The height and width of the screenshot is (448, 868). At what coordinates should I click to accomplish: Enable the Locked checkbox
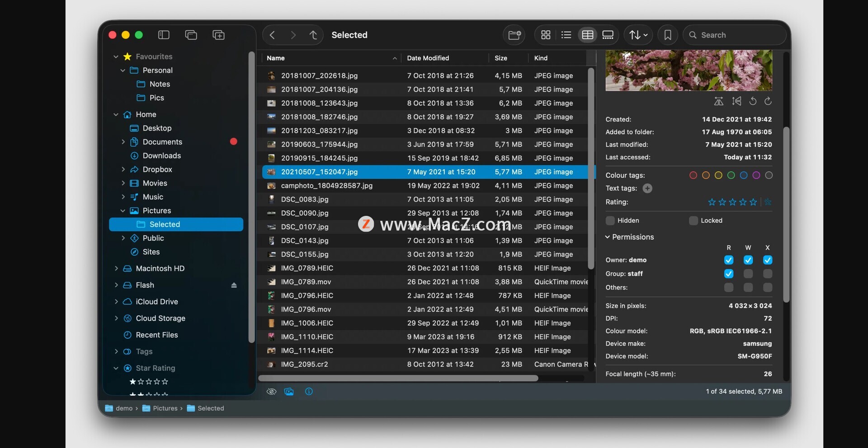click(693, 220)
